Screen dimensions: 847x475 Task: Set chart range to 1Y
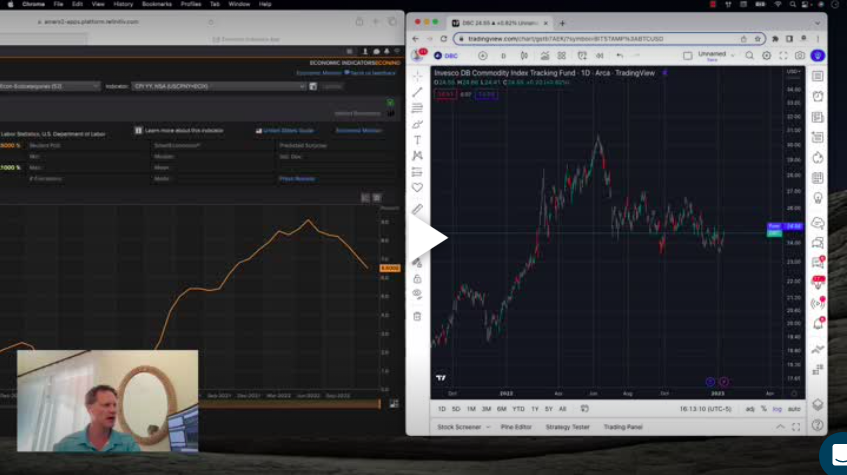[x=535, y=409]
